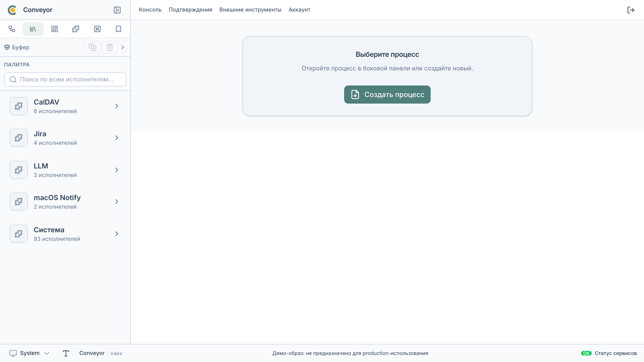Click into the executor search field

pos(65,79)
